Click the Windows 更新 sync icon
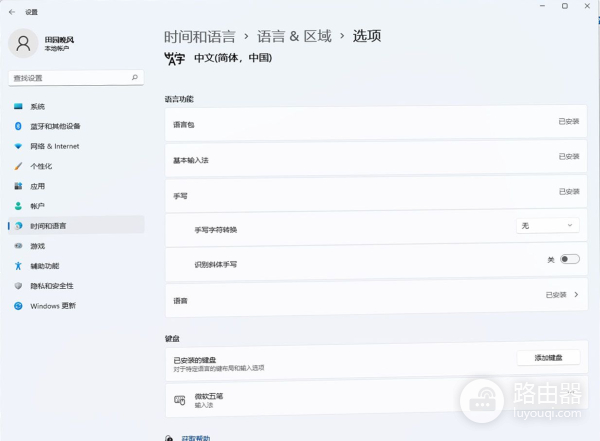This screenshot has width=600, height=441. point(18,306)
